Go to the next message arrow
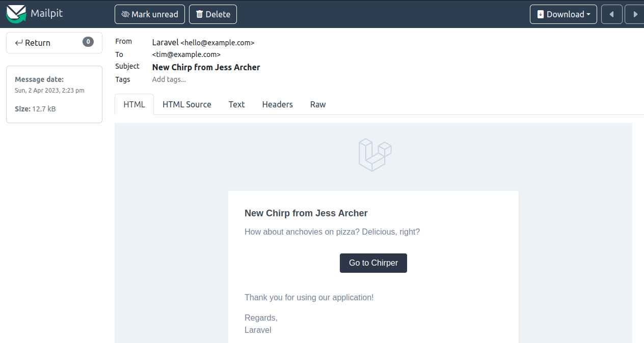Screen dimensions: 644x343 (x=635, y=14)
